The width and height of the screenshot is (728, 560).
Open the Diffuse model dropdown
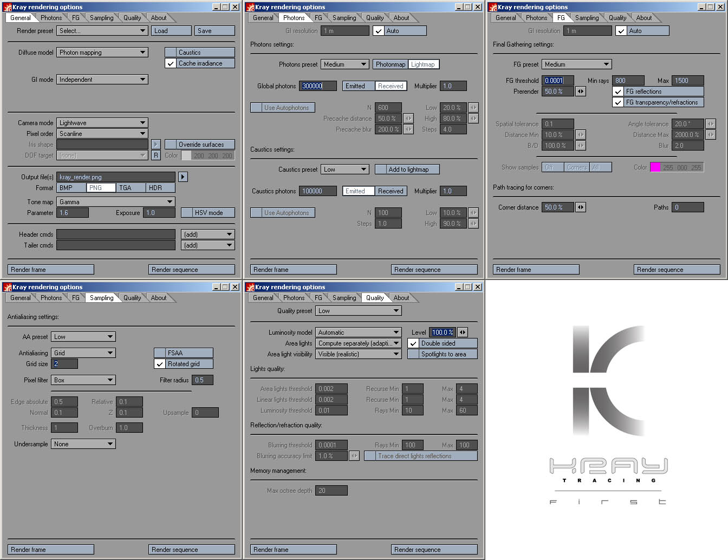point(102,52)
